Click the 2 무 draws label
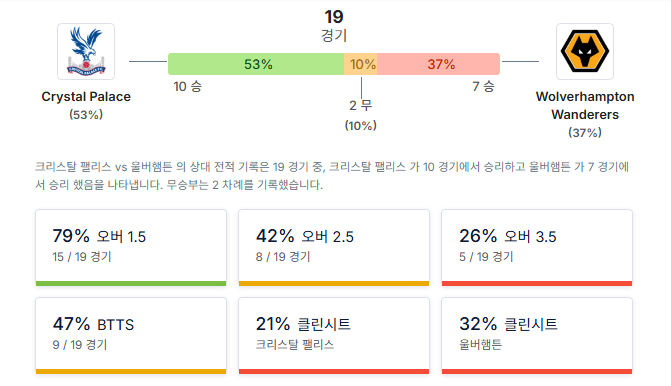 [361, 105]
